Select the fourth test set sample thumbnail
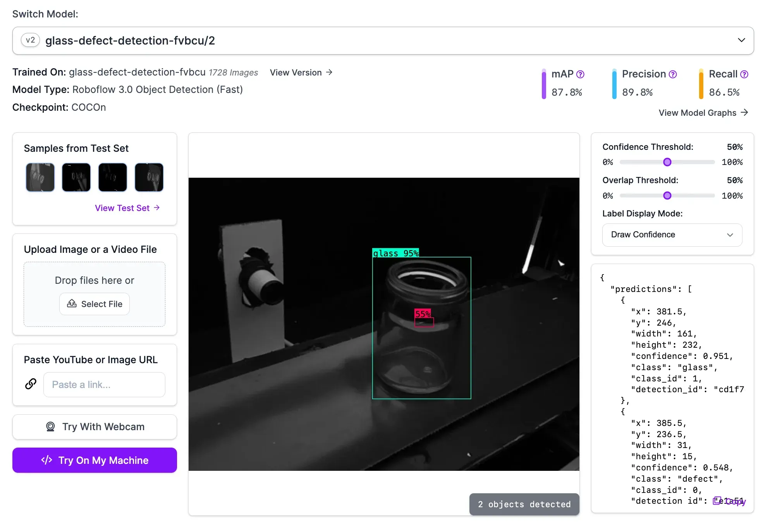The image size is (763, 532). tap(149, 177)
